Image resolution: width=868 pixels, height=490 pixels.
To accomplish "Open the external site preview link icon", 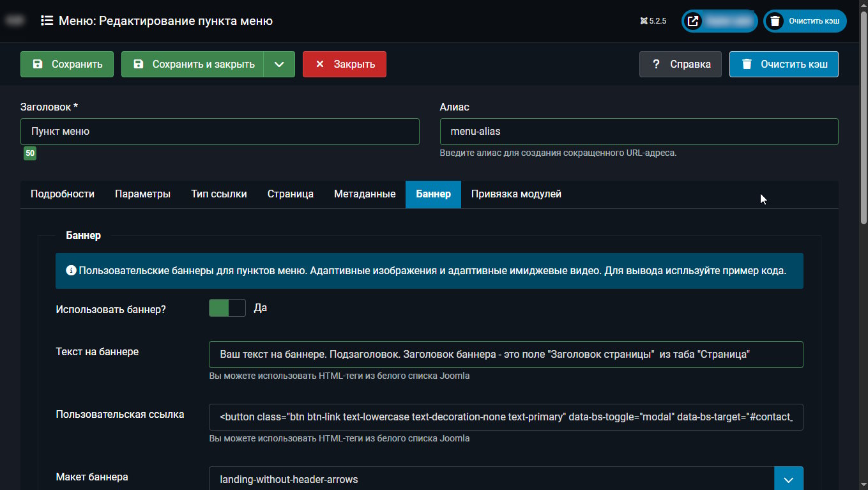I will pyautogui.click(x=693, y=21).
